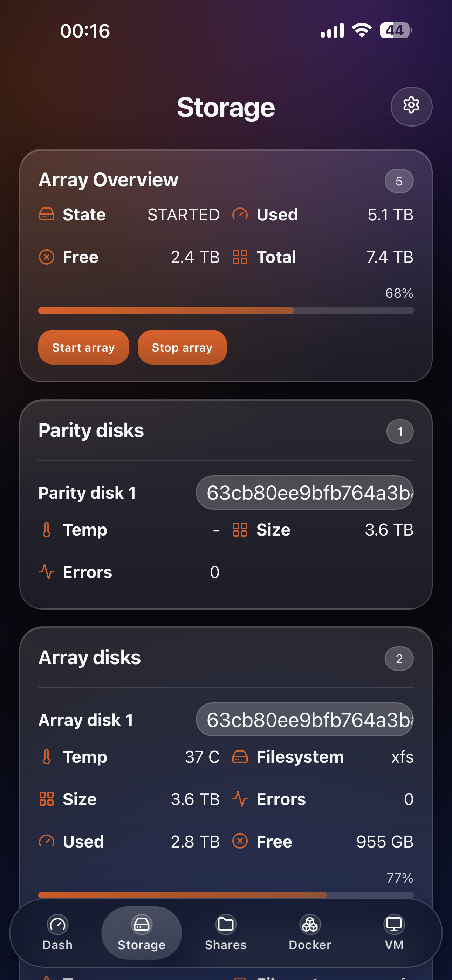The width and height of the screenshot is (452, 980).
Task: Select the Parity disk 1 identifier pill
Action: (x=304, y=492)
